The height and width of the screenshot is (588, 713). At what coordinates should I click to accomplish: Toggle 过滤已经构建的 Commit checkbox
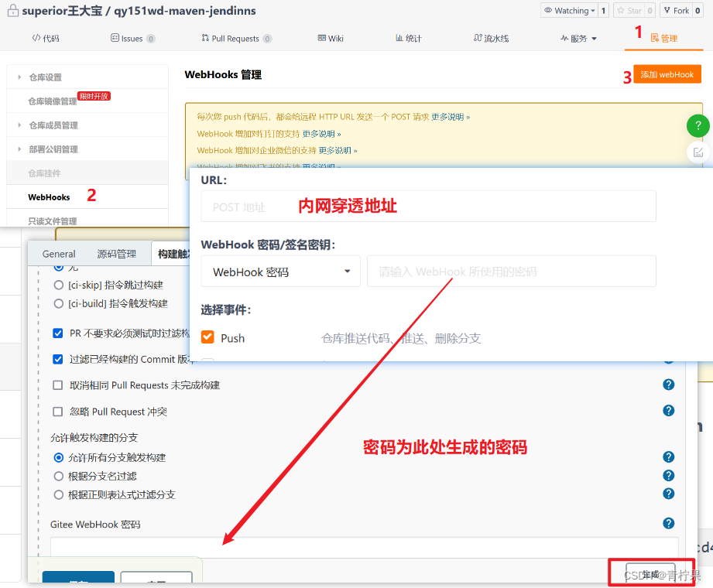(58, 359)
